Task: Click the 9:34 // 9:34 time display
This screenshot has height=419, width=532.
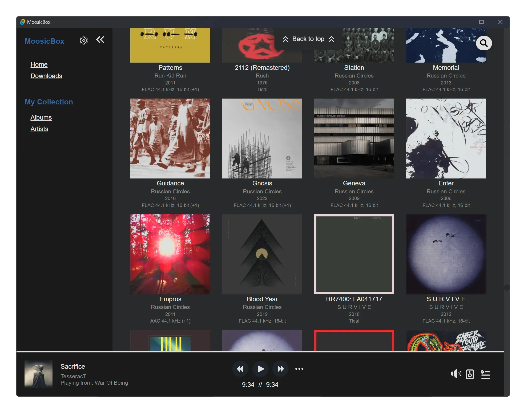Action: (260, 385)
